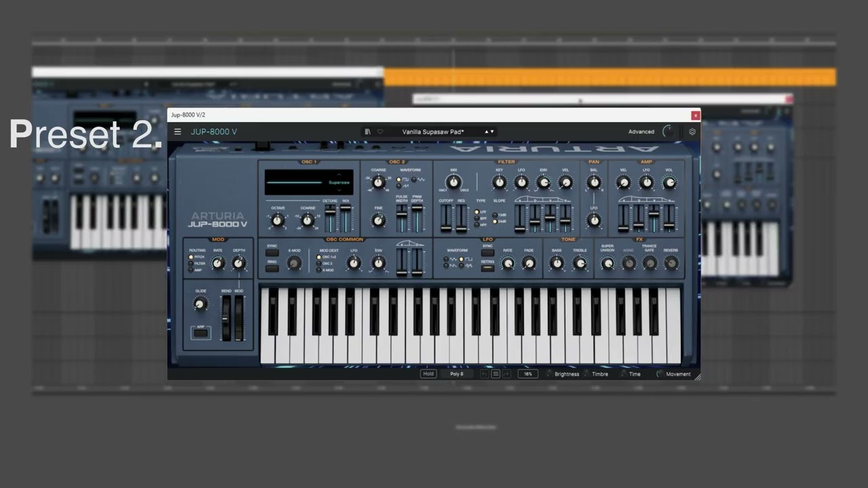Open the Poly 8 polyphony selector
This screenshot has width=868, height=488.
[457, 373]
